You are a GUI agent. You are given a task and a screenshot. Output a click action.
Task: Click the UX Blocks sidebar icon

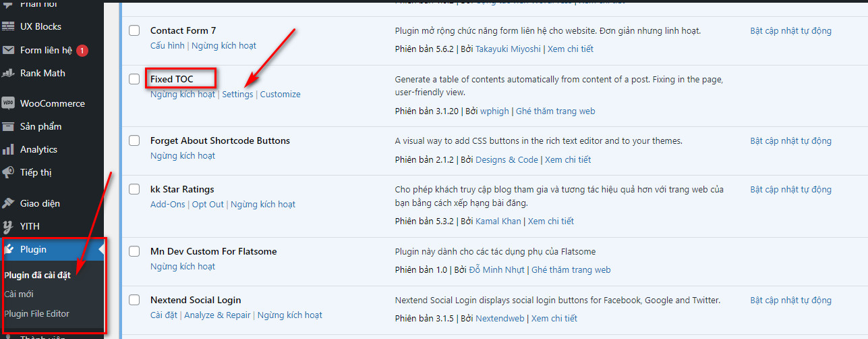(8, 26)
